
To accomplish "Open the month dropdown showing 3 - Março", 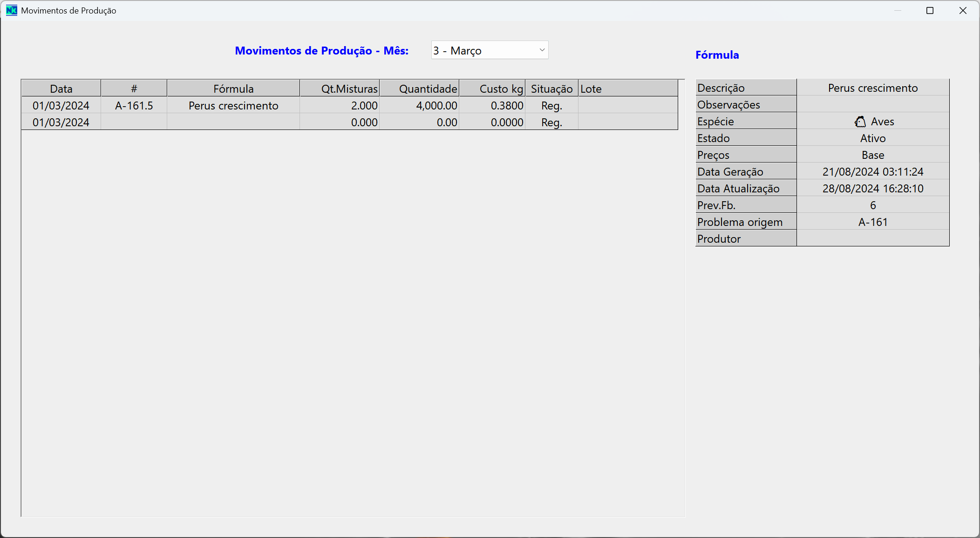I will pyautogui.click(x=484, y=50).
